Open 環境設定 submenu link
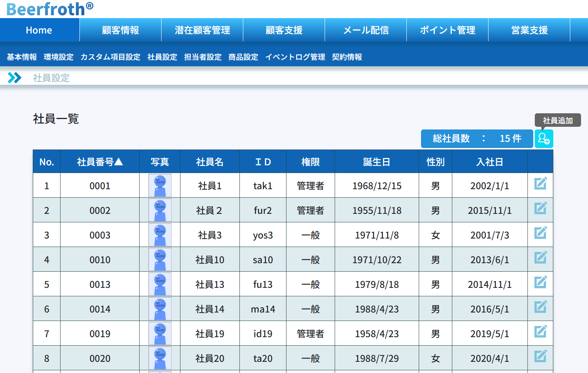 click(59, 57)
